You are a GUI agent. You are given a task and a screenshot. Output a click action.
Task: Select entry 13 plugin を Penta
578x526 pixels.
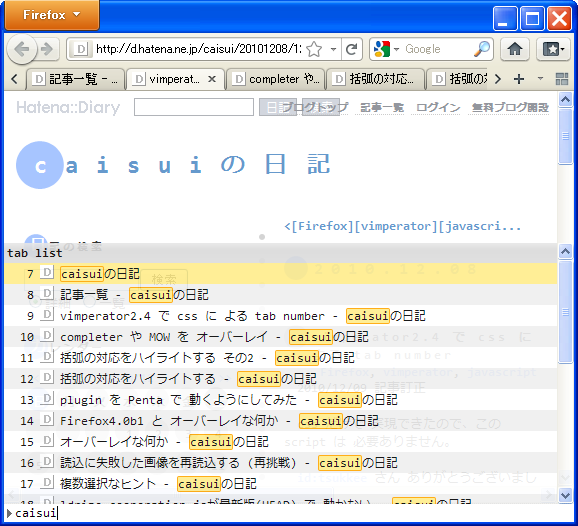point(281,400)
